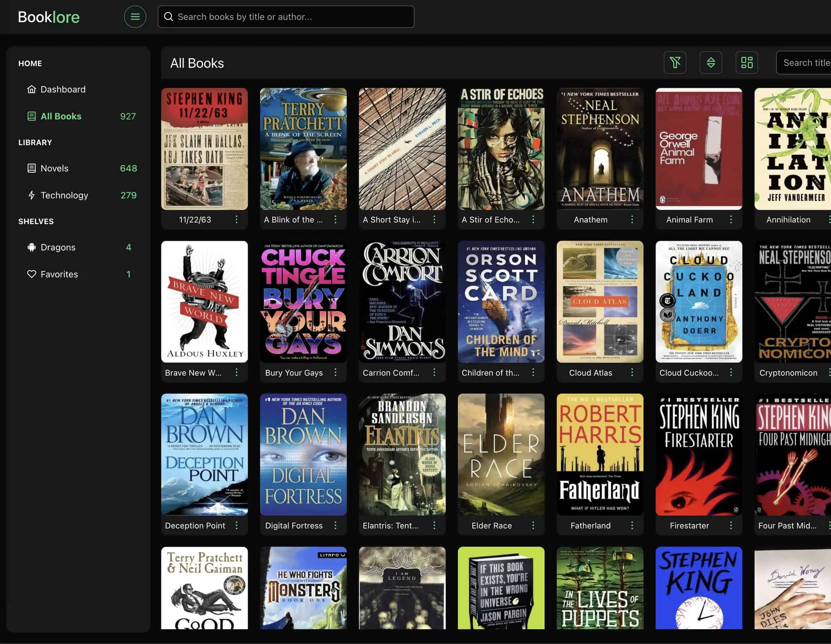The image size is (831, 644).
Task: Click the Android icon beside the Dragons shelf
Action: [x=32, y=247]
